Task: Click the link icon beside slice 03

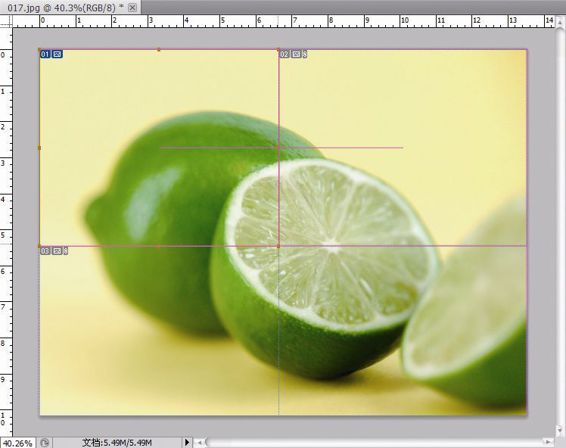Action: (x=66, y=251)
